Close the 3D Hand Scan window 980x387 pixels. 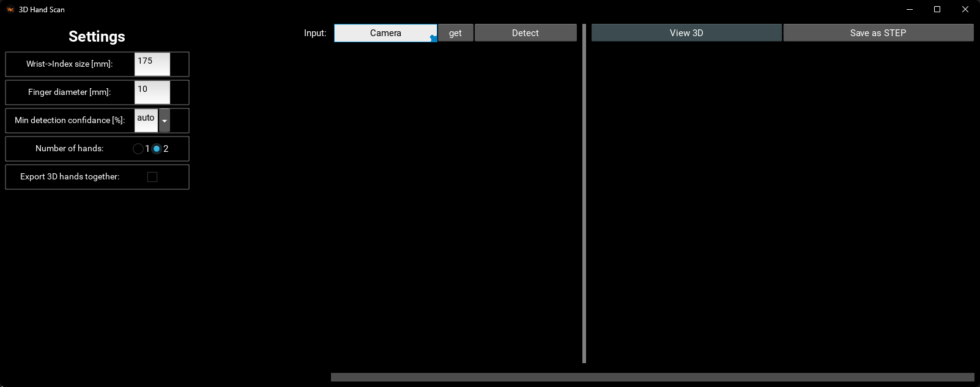(965, 9)
